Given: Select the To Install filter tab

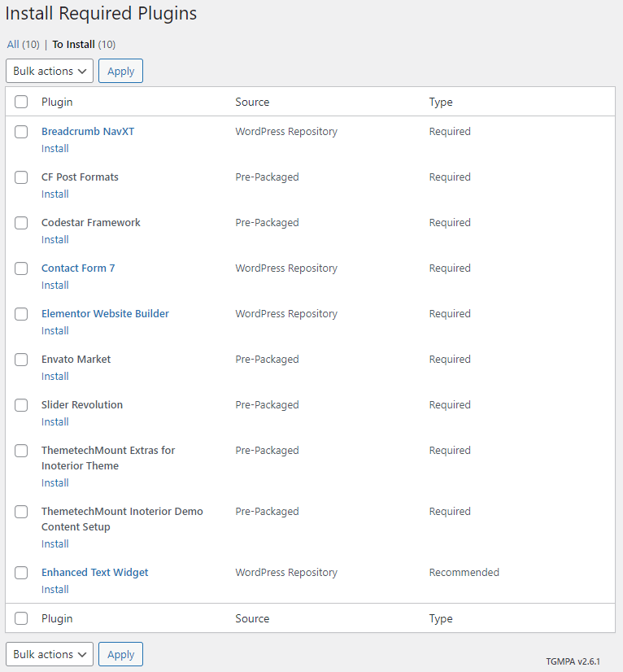Looking at the screenshot, I should click(x=73, y=45).
